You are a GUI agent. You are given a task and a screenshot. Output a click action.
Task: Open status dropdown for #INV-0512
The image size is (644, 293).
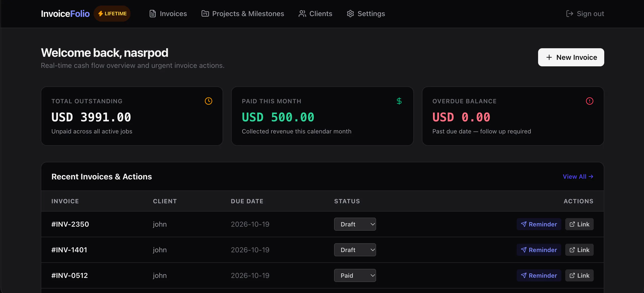coord(355,275)
